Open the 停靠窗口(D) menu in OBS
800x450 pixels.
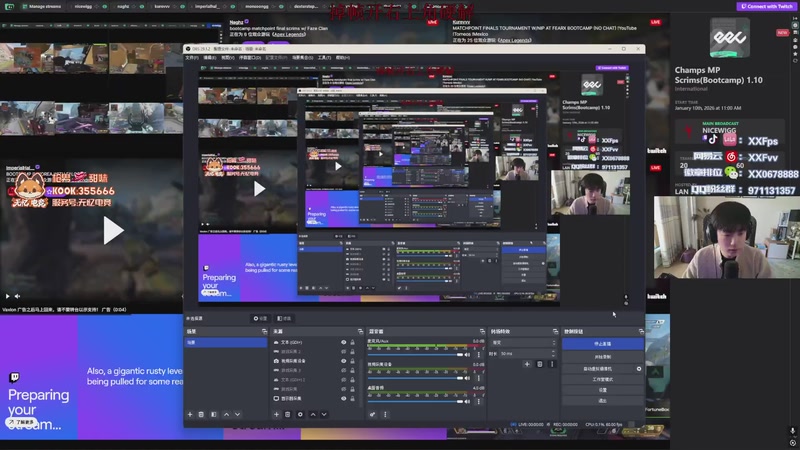(x=250, y=58)
